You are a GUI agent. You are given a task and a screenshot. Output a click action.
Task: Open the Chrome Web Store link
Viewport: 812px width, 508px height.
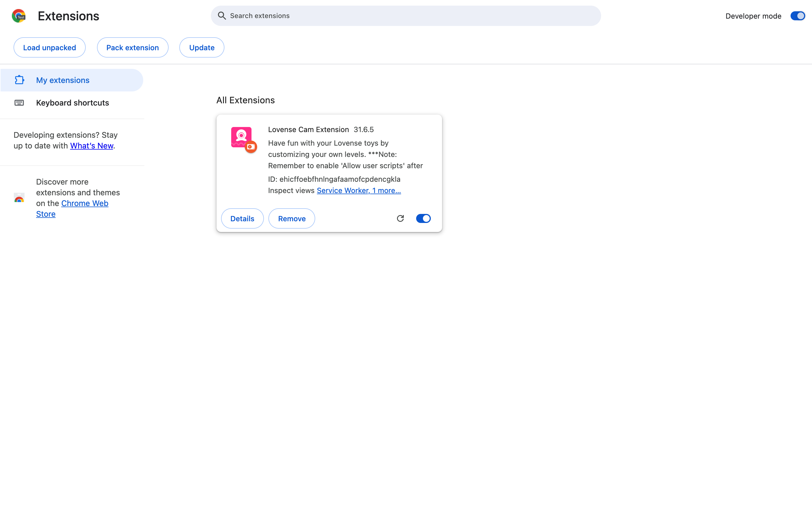(72, 209)
